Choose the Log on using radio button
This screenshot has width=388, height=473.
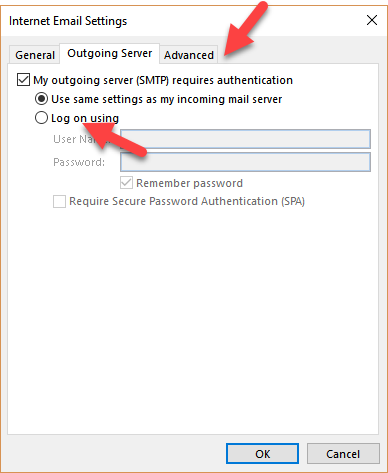click(41, 118)
